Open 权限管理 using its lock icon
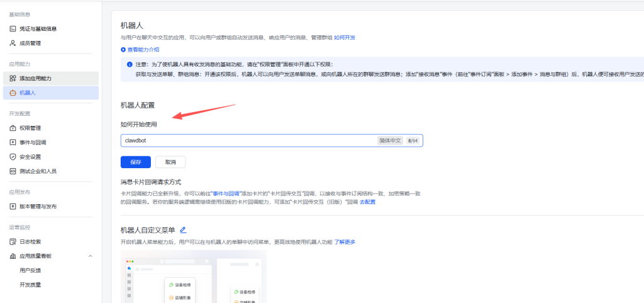644x303 pixels. [13, 128]
